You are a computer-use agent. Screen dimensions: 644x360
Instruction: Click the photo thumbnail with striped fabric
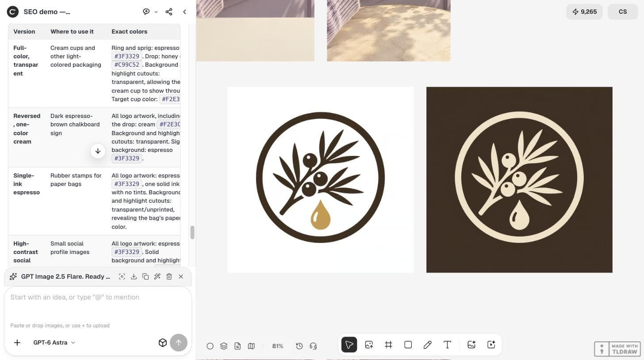255,30
